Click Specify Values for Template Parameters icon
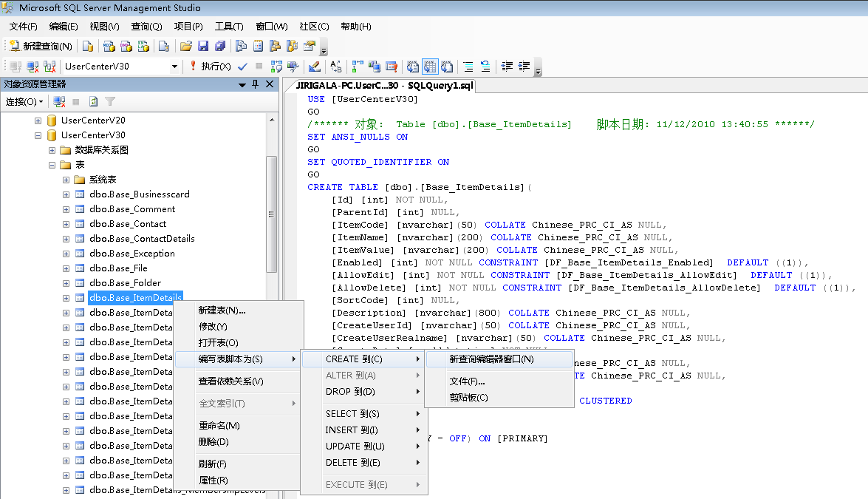868x499 pixels. click(336, 67)
